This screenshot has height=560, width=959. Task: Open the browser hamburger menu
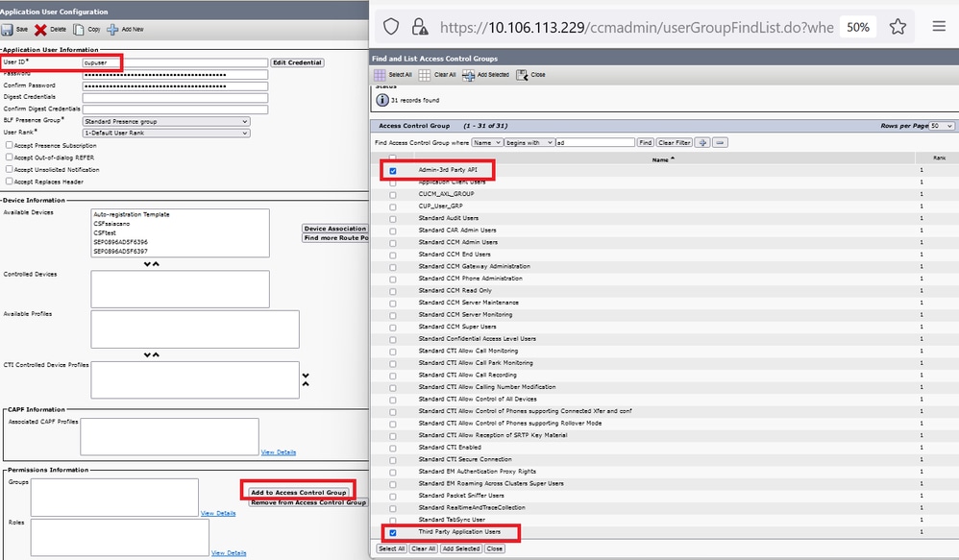click(939, 26)
